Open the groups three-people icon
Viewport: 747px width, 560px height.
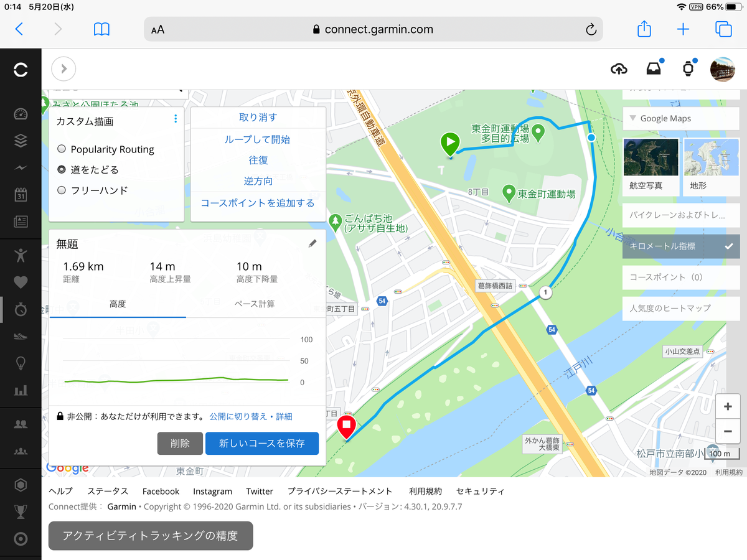pos(21,450)
